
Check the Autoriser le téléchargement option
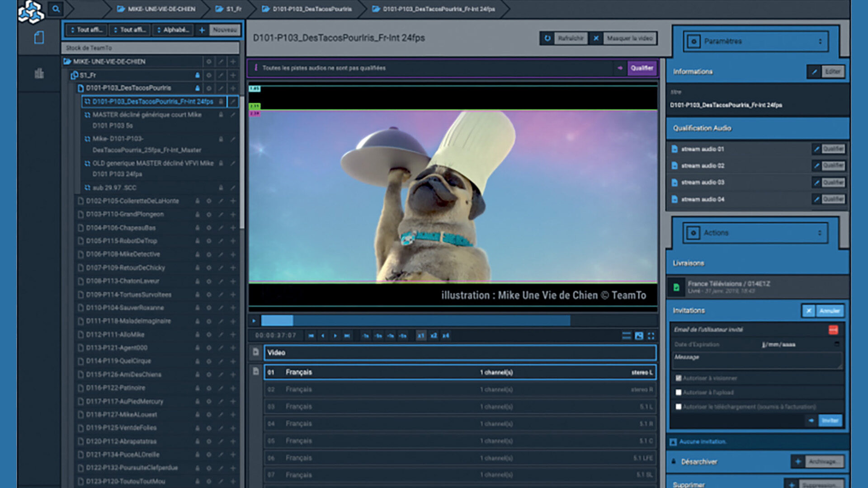[x=679, y=407]
